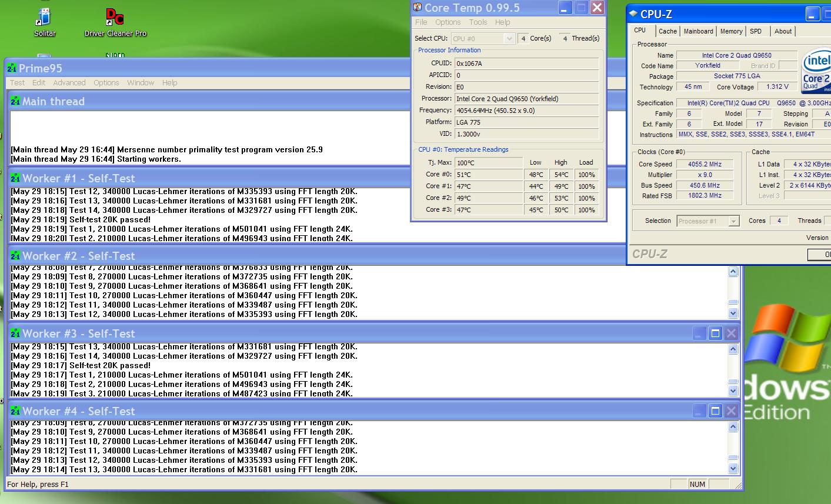Click the Core Speed value 4055.2 MHz

(x=705, y=164)
